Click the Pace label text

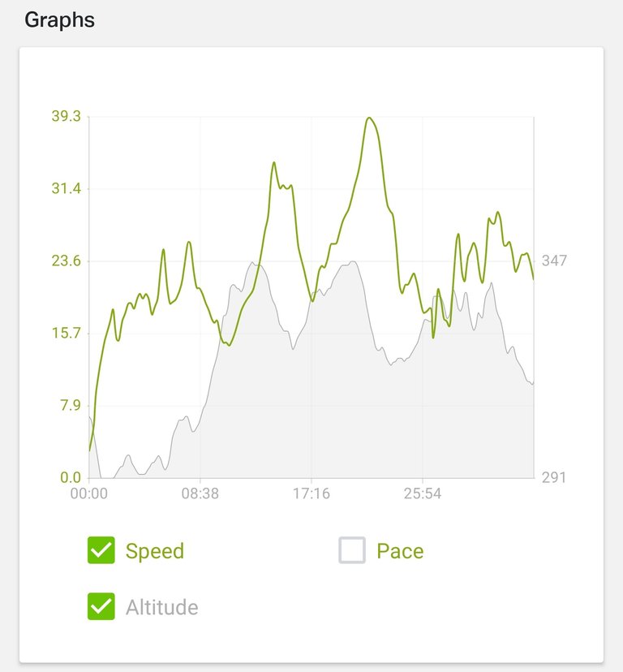[x=400, y=551]
